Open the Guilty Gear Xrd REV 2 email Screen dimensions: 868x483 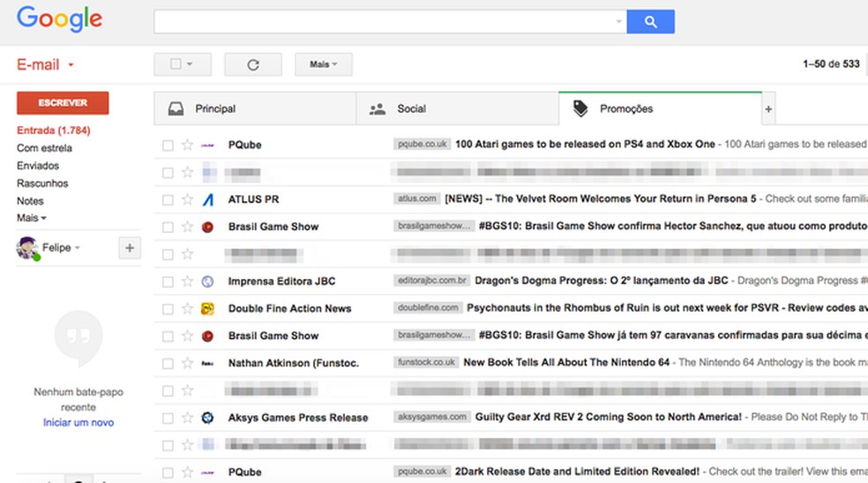coord(608,417)
